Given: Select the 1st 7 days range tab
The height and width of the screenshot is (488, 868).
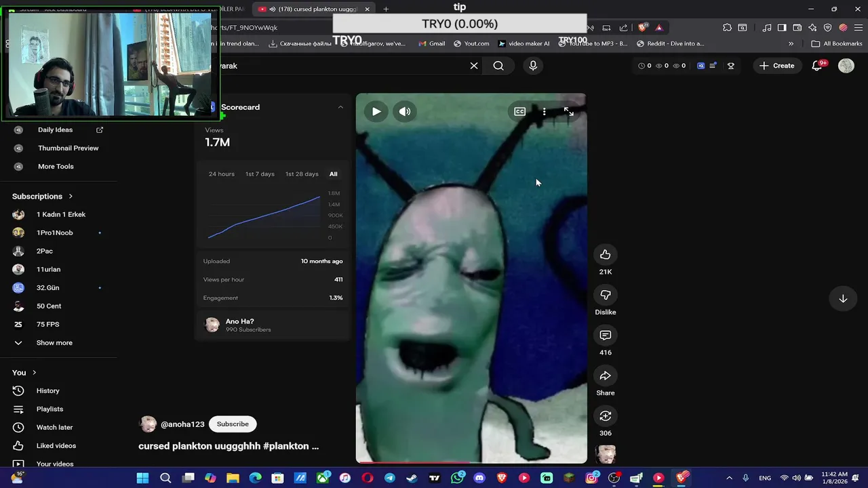Looking at the screenshot, I should coord(260,174).
